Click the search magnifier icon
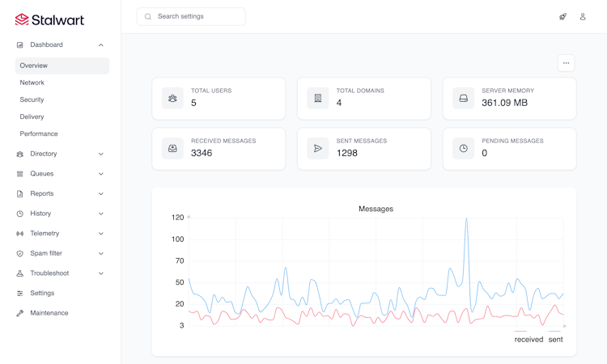 [x=148, y=17]
